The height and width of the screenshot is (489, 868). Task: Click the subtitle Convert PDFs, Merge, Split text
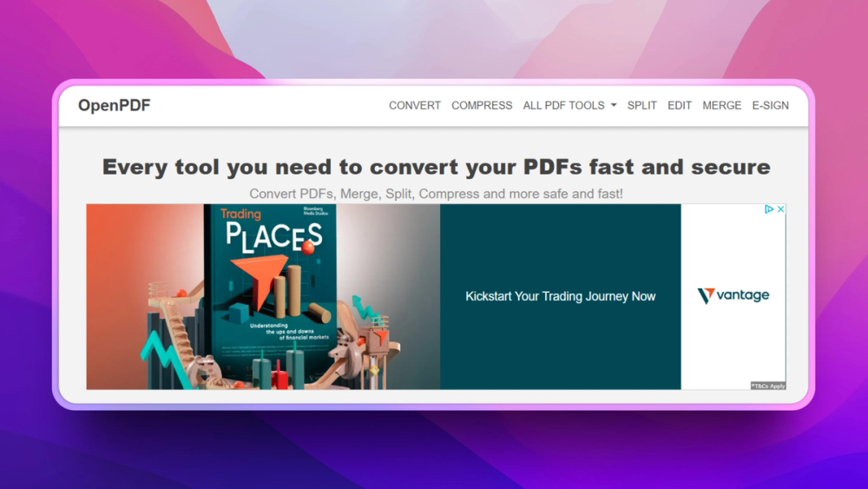(x=437, y=194)
